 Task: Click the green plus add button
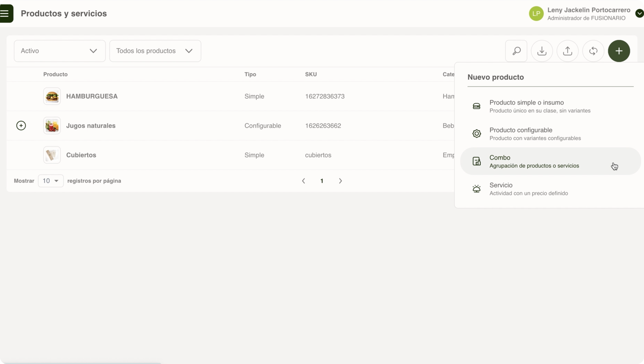coord(619,51)
